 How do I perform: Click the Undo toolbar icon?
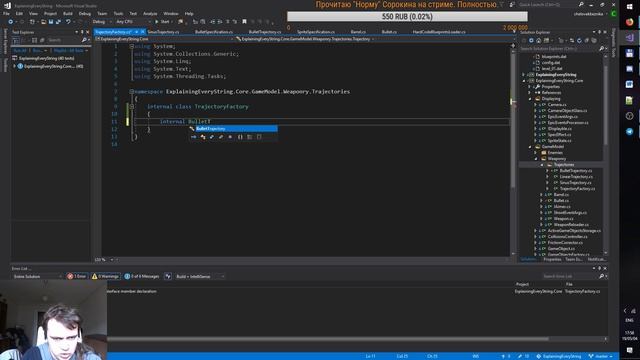pos(68,22)
